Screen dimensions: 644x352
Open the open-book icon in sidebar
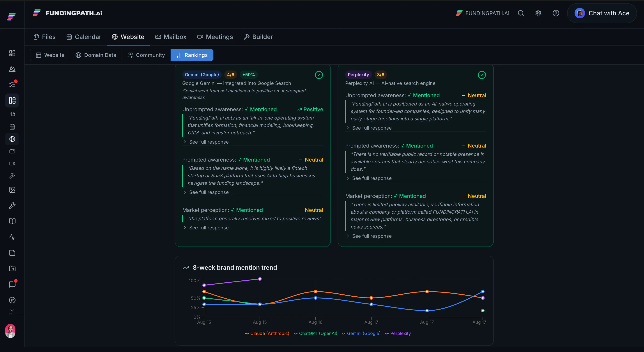(12, 221)
